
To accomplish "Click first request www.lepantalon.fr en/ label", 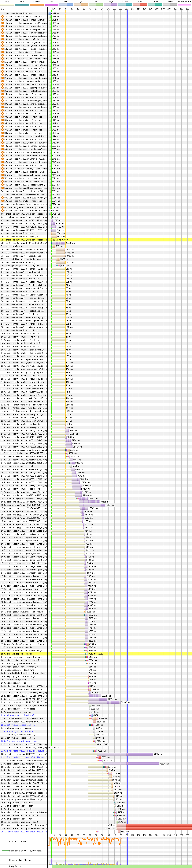I will [x=20, y=14].
